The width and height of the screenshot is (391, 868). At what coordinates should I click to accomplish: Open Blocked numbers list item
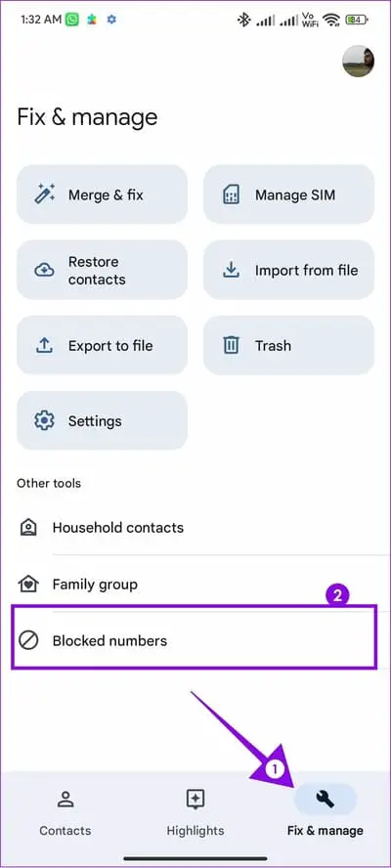pyautogui.click(x=195, y=641)
